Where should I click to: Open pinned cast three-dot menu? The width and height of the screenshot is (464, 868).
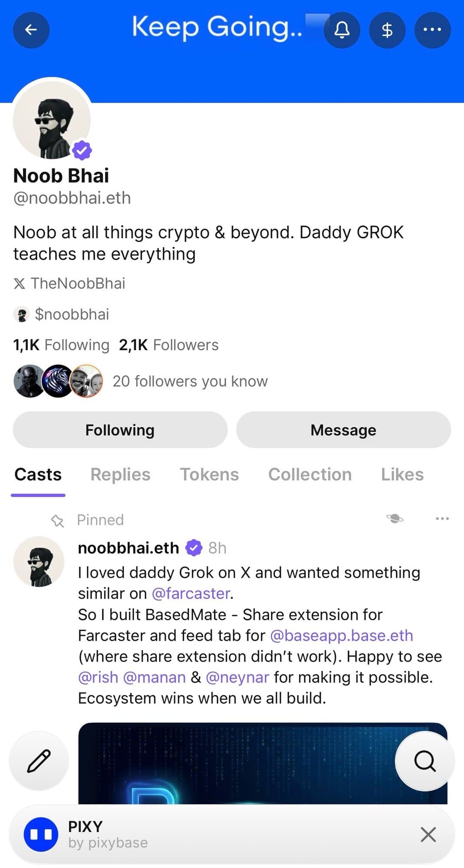442,519
